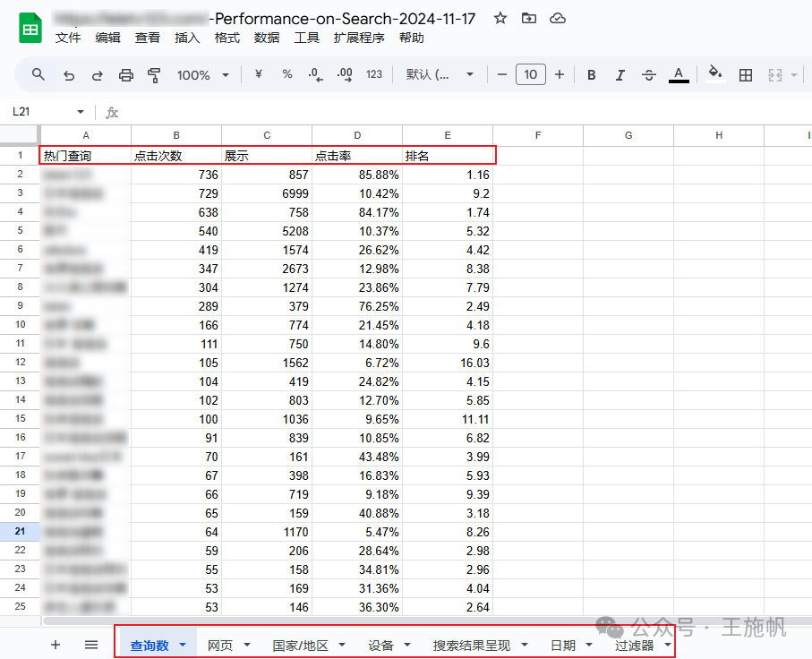Format as currency with yen icon
Viewport: 812px width, 659px height.
[259, 74]
